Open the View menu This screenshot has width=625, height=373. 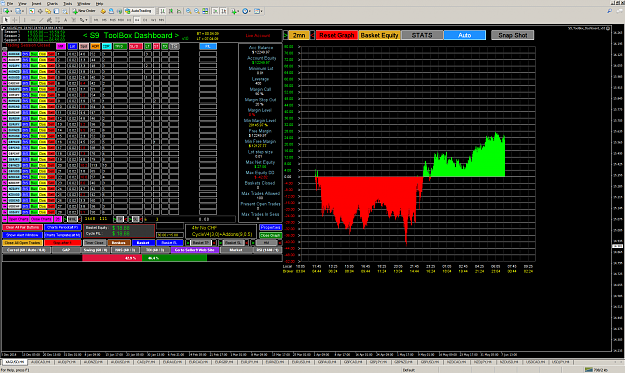point(22,4)
